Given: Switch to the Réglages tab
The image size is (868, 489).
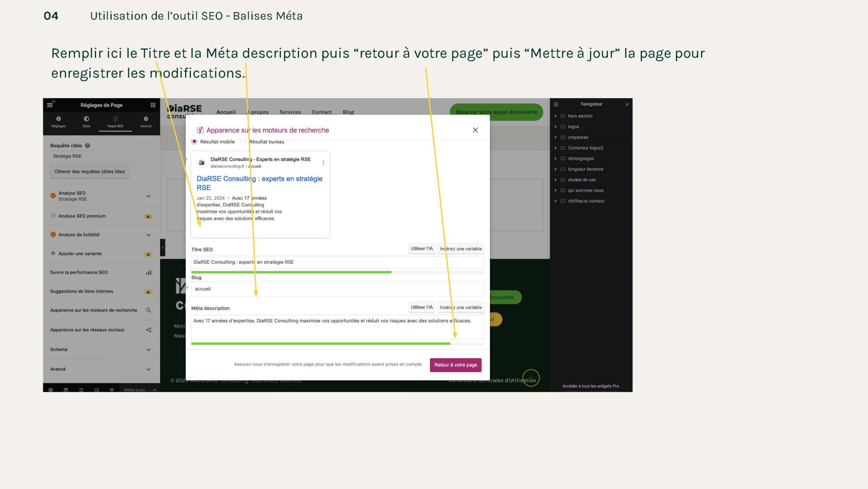Looking at the screenshot, I should point(58,122).
